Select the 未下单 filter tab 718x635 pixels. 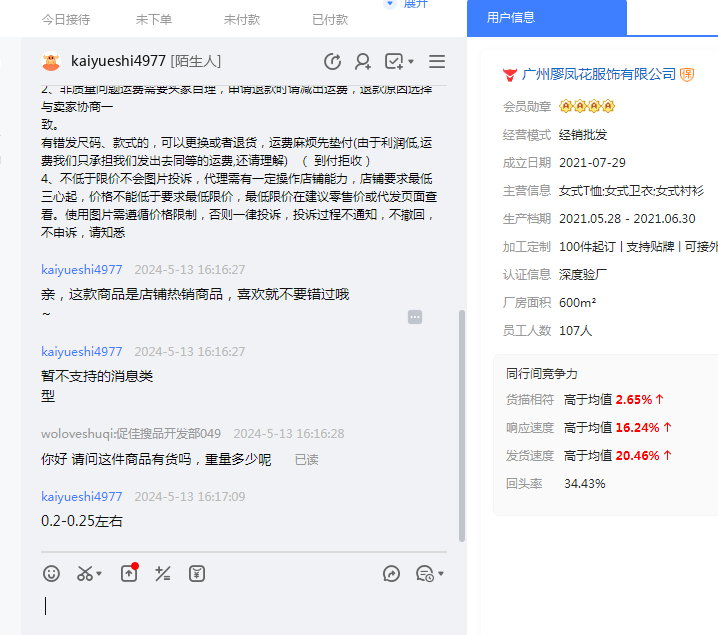point(154,19)
